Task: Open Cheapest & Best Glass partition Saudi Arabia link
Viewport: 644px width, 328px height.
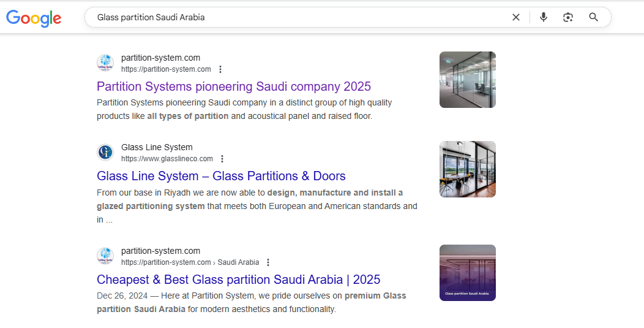Action: [239, 280]
